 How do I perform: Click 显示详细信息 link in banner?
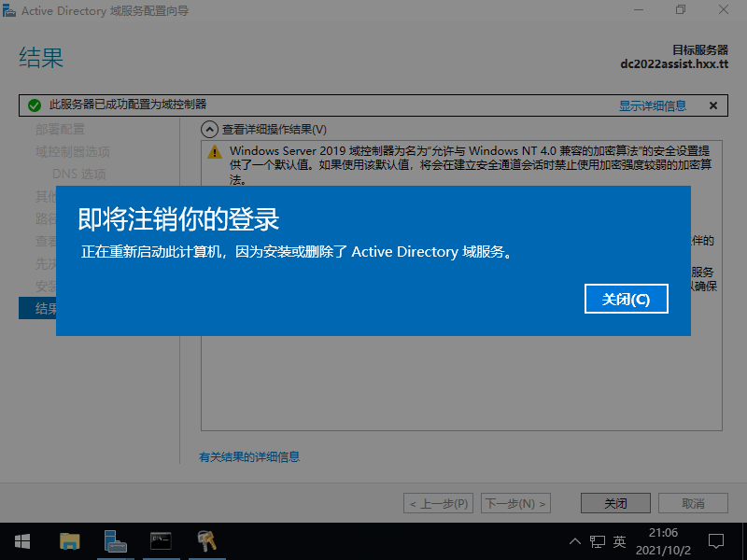pos(652,105)
